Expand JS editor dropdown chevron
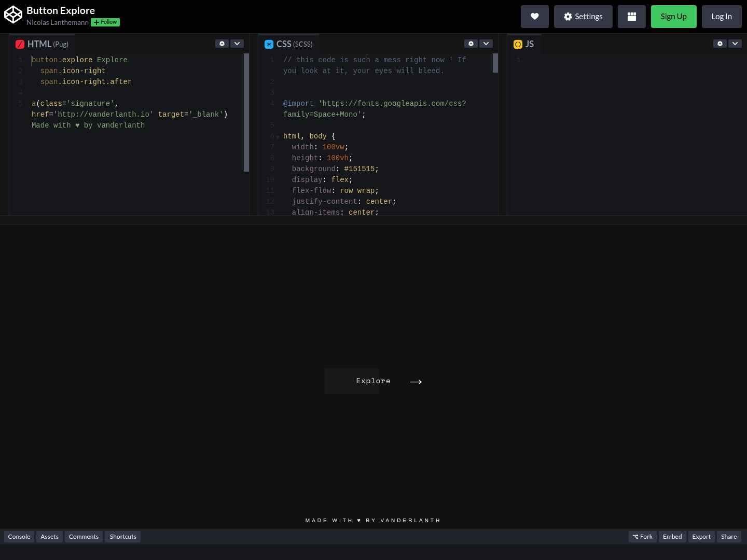 click(735, 44)
